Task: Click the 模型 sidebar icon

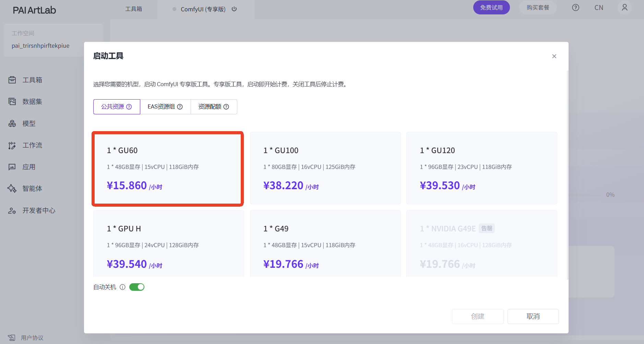Action: (12, 124)
